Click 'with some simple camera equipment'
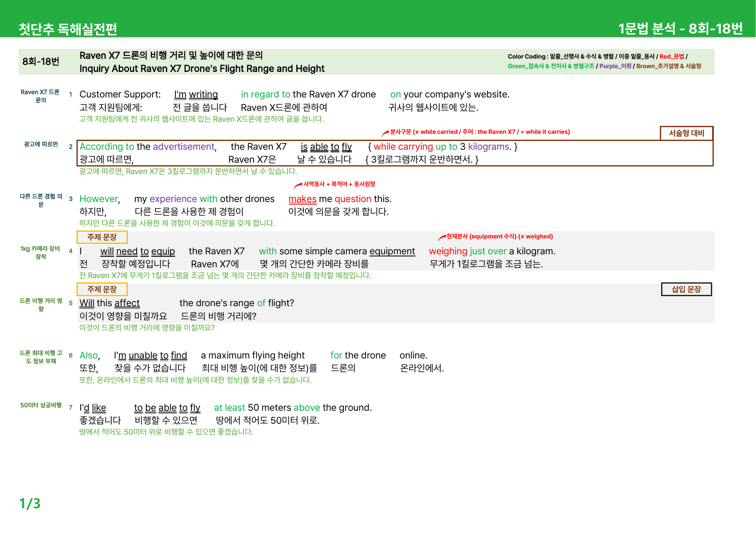Viewport: 756px width, 535px height. point(337,251)
